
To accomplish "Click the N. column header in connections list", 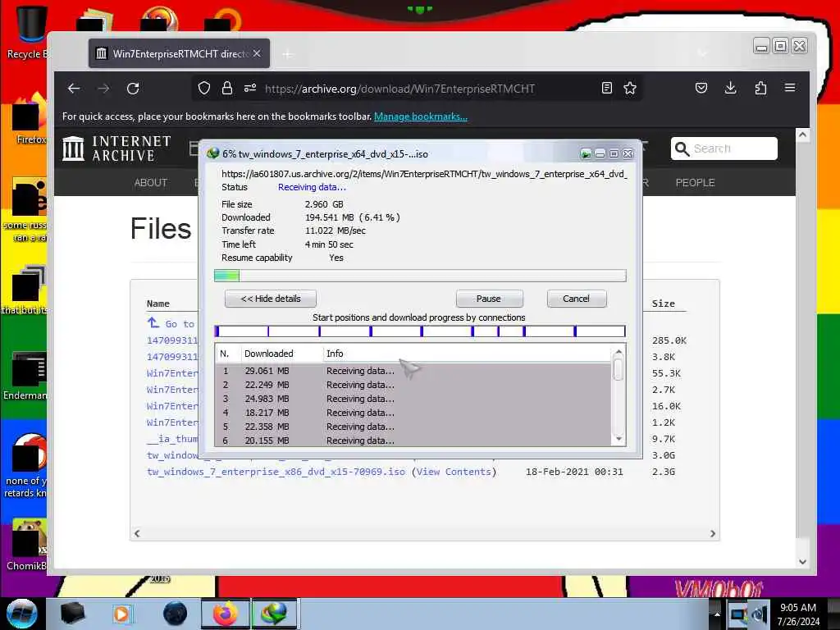I will pos(228,354).
